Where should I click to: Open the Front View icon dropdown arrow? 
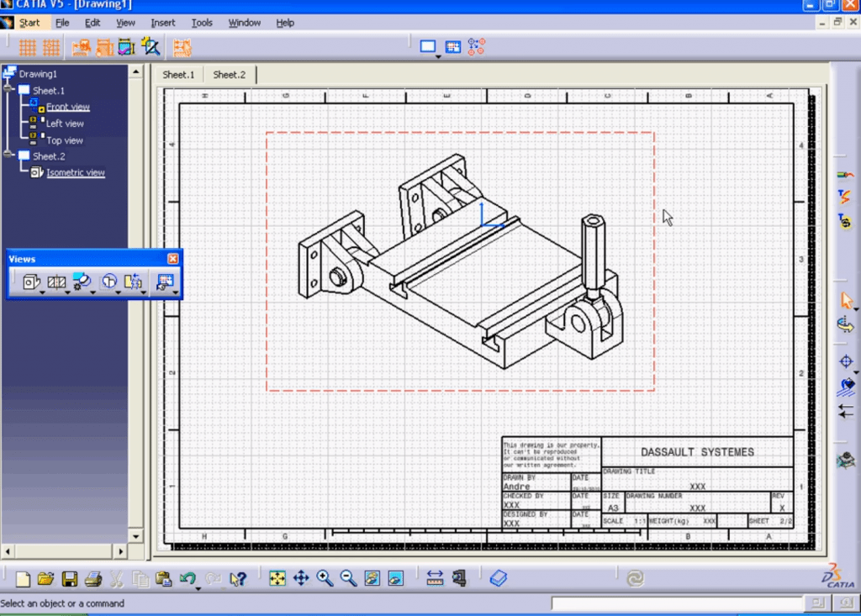tap(42, 292)
